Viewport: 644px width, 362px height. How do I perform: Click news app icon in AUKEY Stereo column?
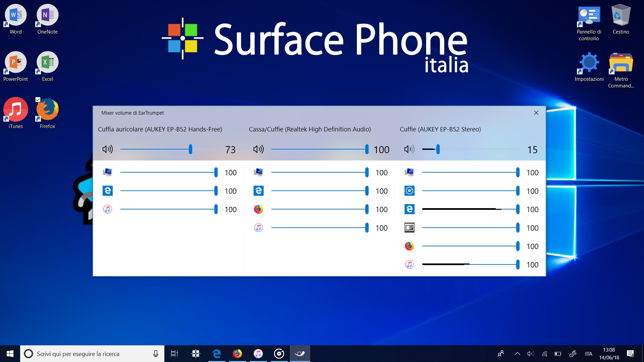409,228
